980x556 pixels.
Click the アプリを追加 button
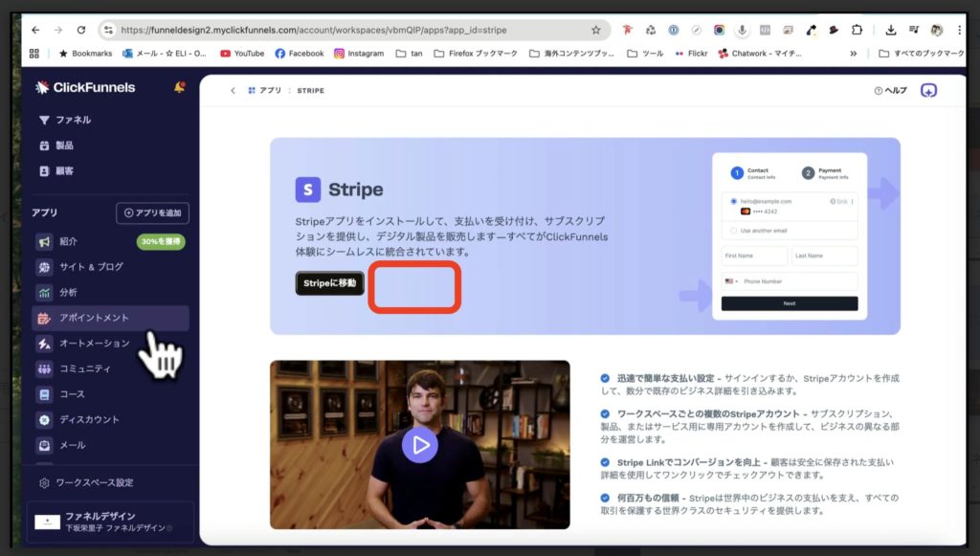coord(151,212)
